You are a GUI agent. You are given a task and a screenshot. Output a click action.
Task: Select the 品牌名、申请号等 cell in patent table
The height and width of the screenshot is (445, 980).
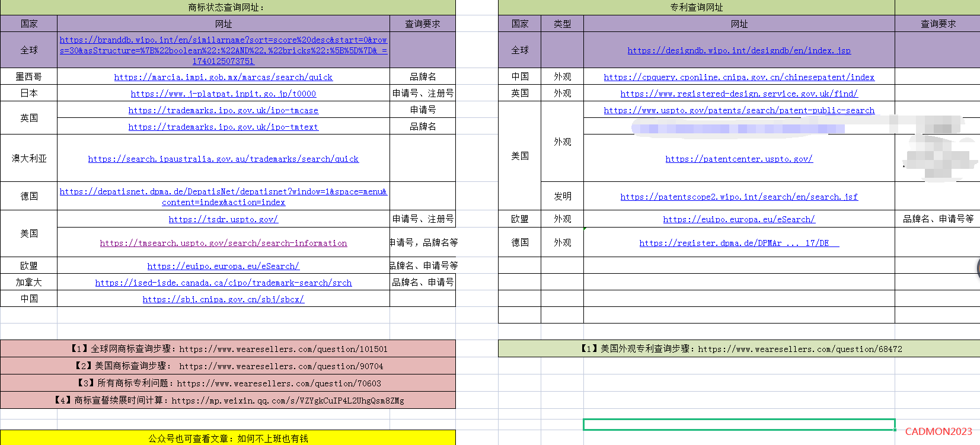938,219
